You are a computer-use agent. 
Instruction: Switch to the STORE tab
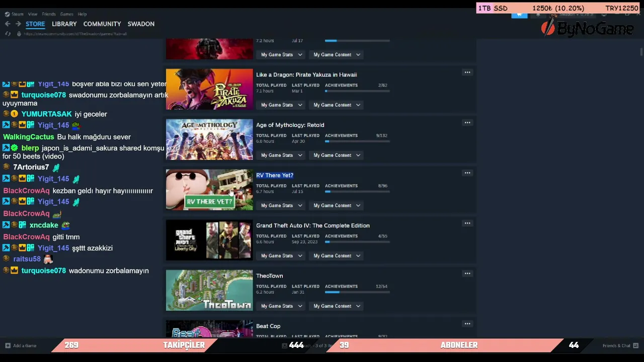pos(35,24)
